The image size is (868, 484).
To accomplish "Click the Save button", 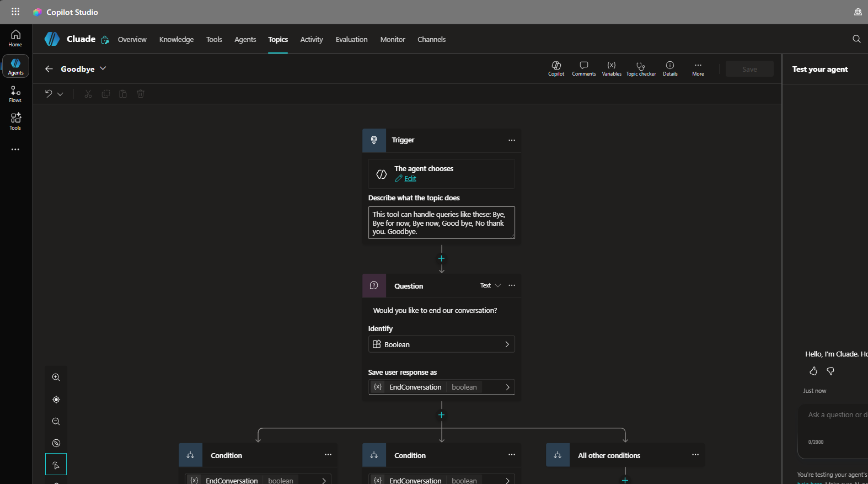I will pyautogui.click(x=749, y=69).
